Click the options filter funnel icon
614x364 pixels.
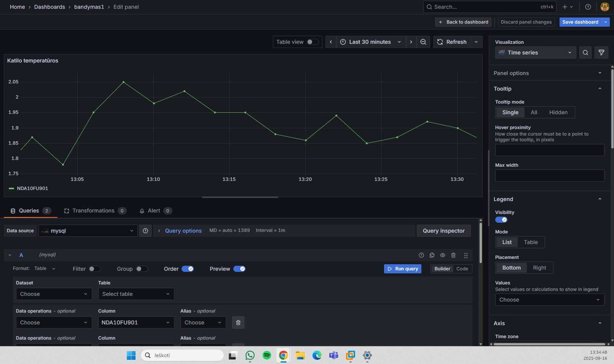point(601,53)
